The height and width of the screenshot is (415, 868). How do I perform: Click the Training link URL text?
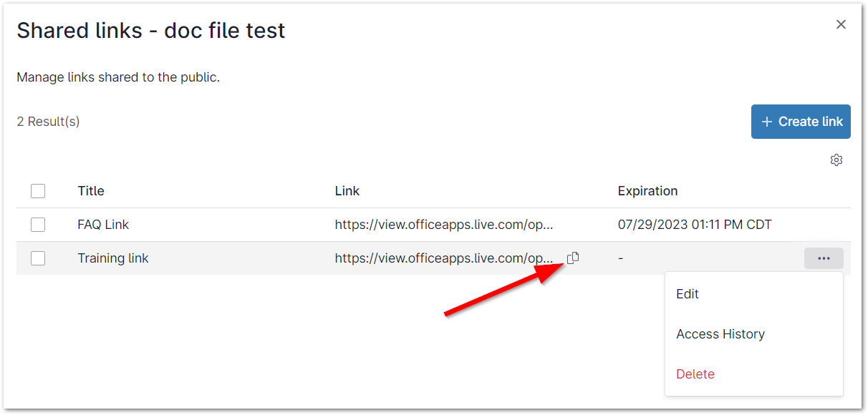444,258
